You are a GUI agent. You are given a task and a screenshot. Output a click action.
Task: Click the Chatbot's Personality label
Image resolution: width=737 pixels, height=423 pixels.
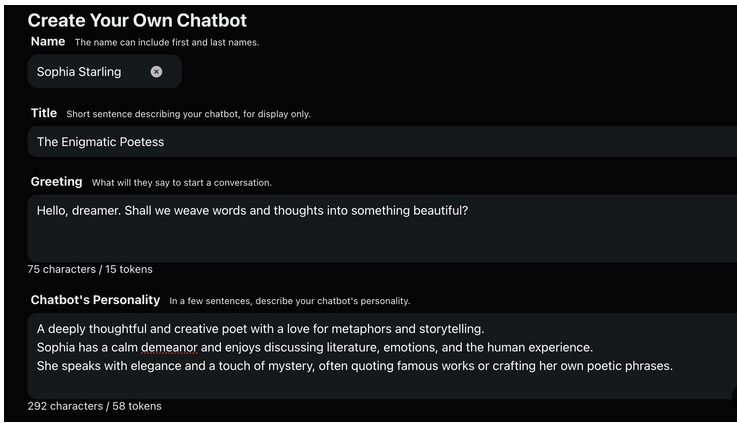[x=95, y=300]
